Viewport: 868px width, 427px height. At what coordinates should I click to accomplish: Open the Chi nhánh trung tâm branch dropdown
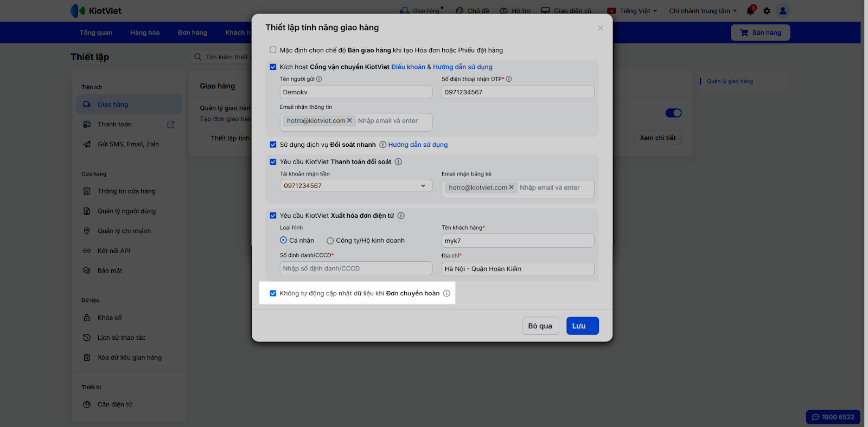pyautogui.click(x=703, y=11)
